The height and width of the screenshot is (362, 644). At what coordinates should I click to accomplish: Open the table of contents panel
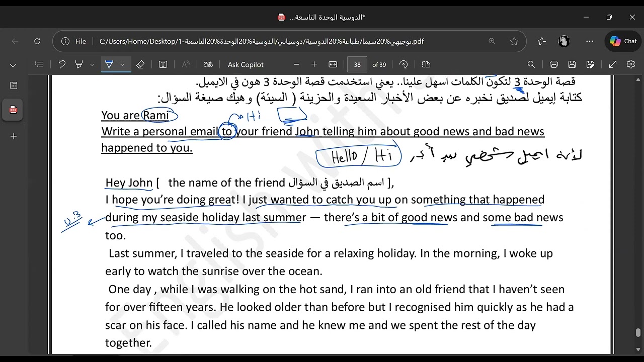[x=39, y=64]
